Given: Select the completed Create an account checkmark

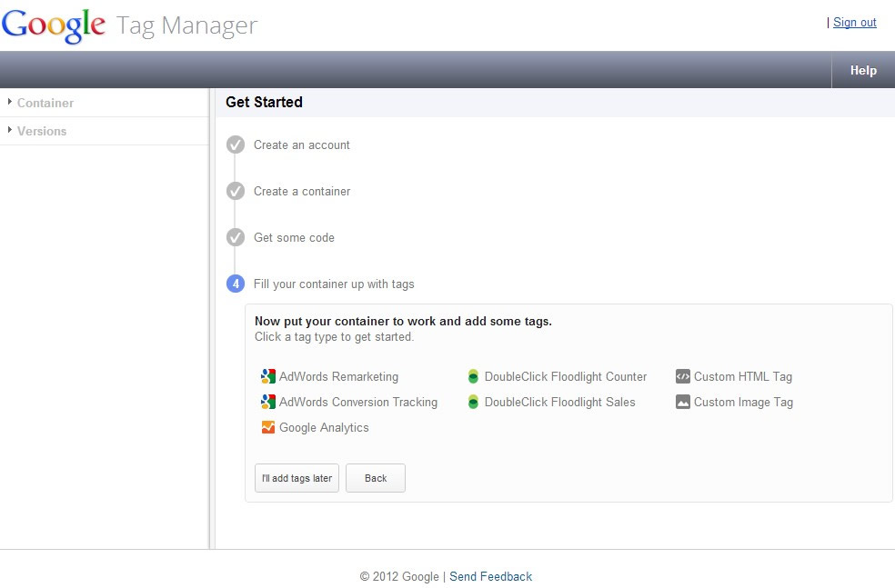Looking at the screenshot, I should coord(236,145).
